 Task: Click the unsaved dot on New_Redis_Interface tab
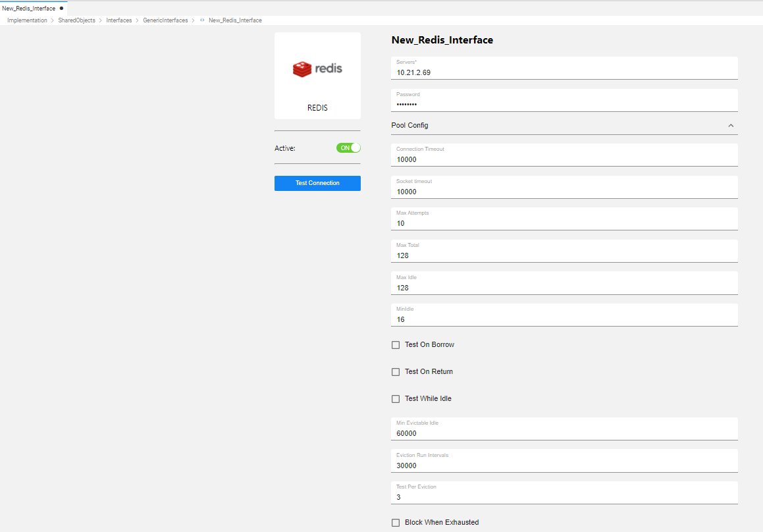point(61,9)
